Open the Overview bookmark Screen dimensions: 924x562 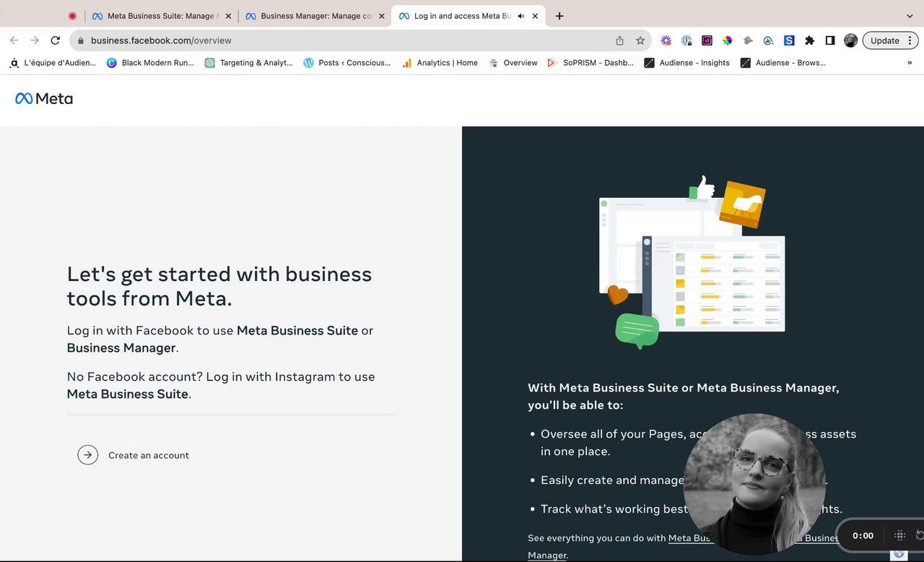513,63
